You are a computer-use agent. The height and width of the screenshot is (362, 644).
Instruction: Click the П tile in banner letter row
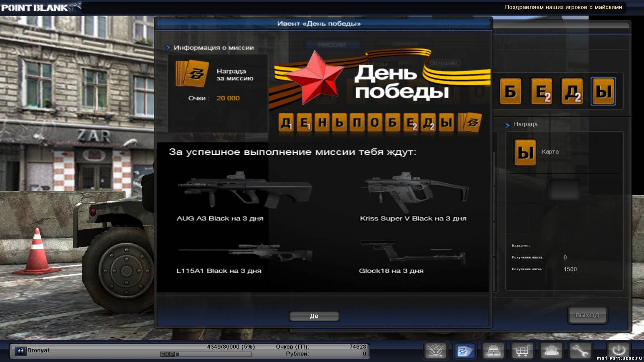pyautogui.click(x=357, y=122)
